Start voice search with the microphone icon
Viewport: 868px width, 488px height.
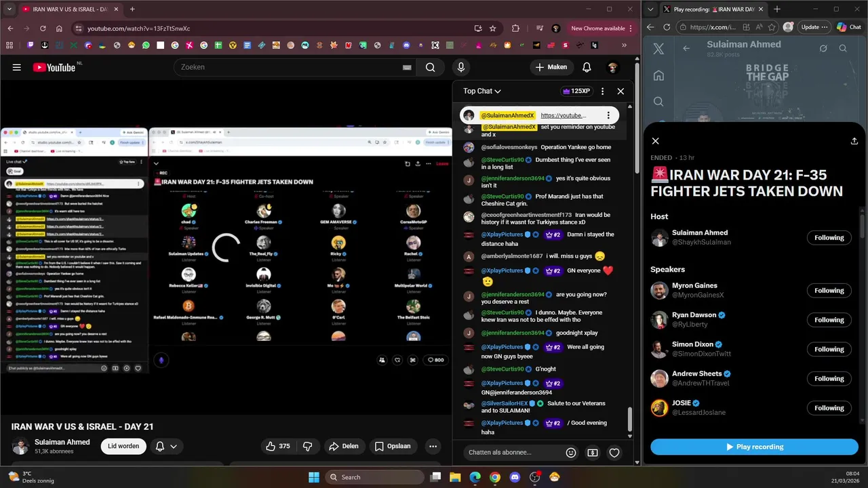coord(461,67)
